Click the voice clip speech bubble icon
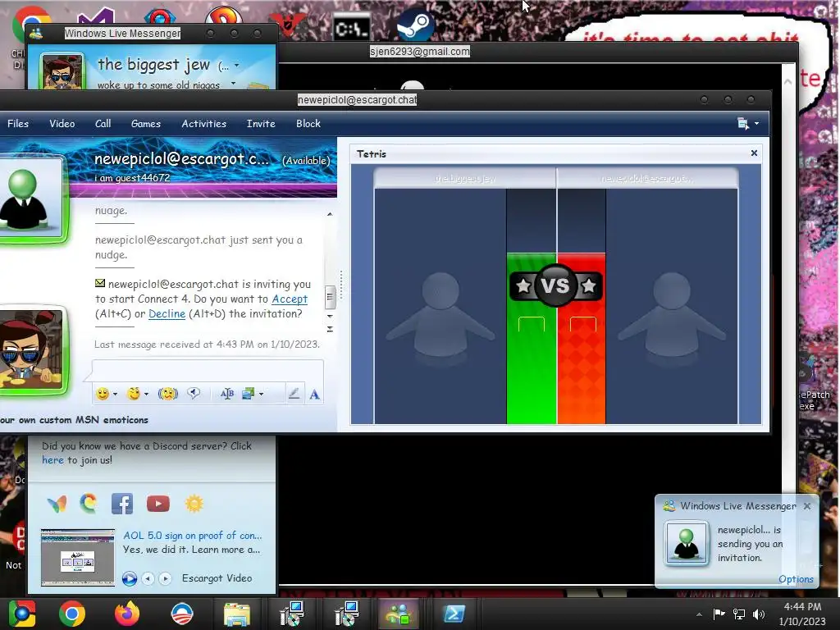 tap(194, 394)
